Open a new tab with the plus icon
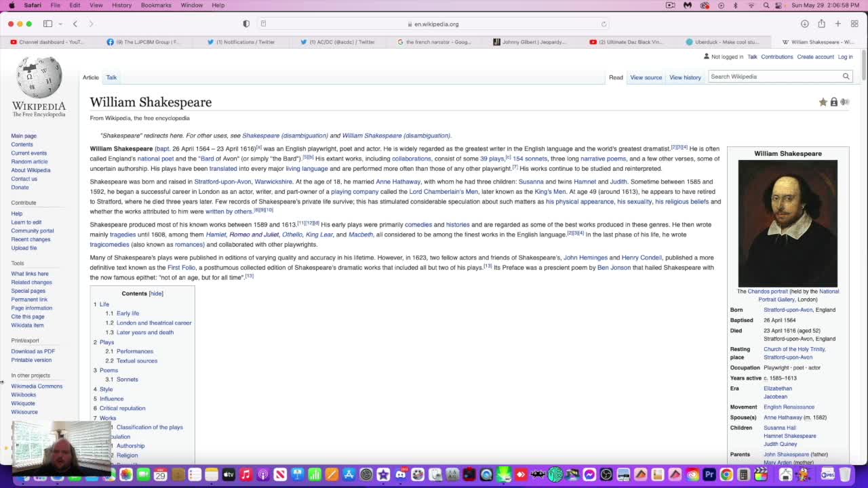This screenshot has width=868, height=488. click(838, 24)
